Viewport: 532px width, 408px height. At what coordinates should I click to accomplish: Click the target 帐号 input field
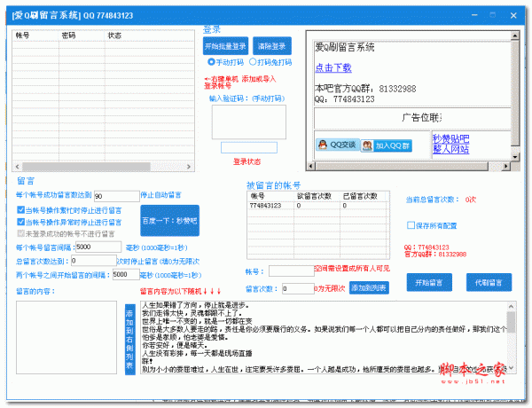(x=292, y=271)
